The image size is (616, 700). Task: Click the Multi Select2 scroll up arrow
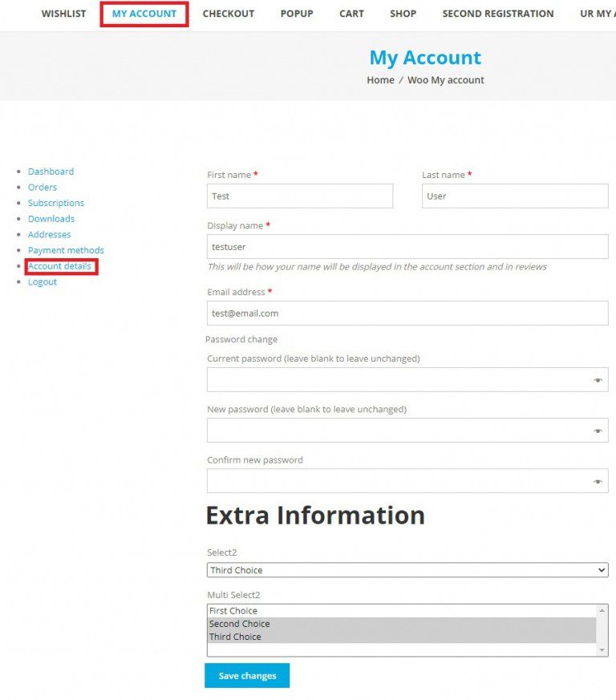(602, 610)
